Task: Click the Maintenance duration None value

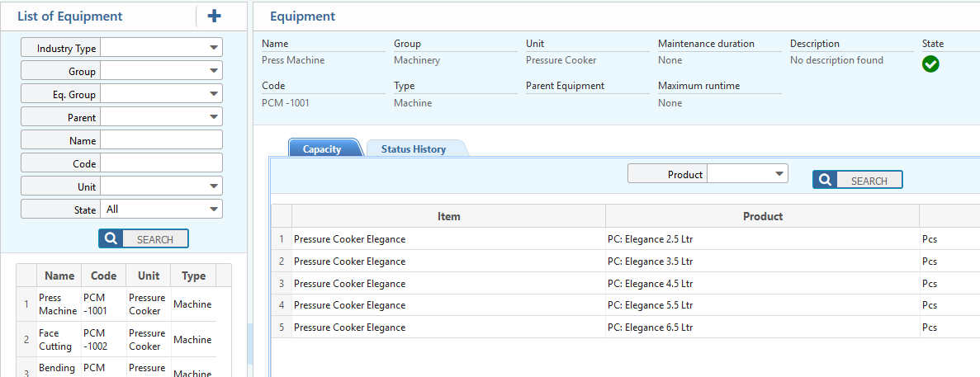Action: coord(670,60)
